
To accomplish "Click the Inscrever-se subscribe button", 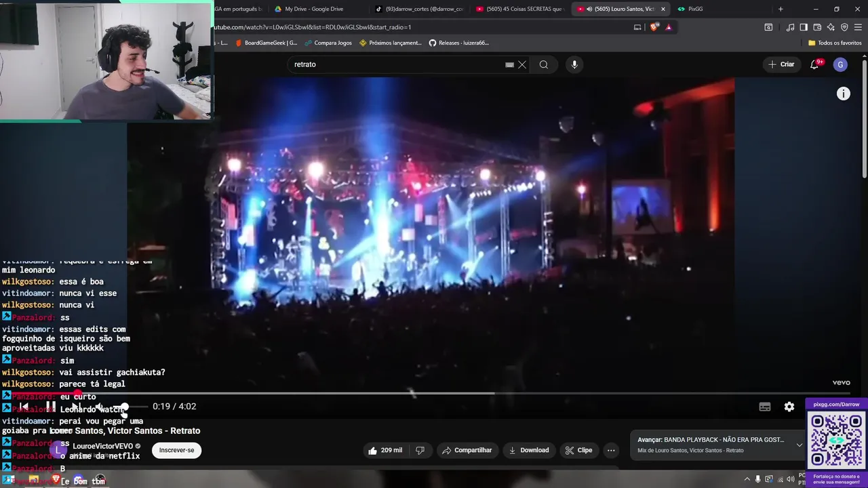I will 176,450.
